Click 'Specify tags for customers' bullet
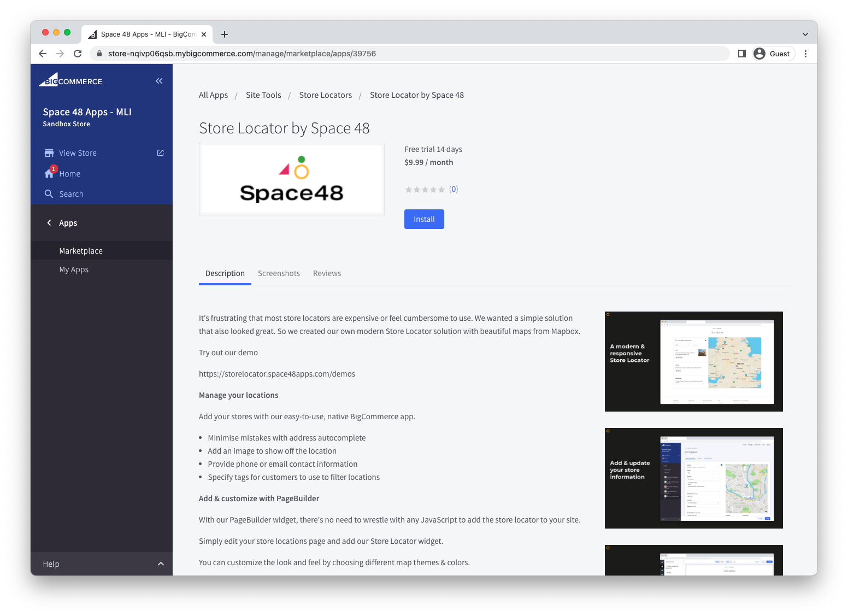 294,477
